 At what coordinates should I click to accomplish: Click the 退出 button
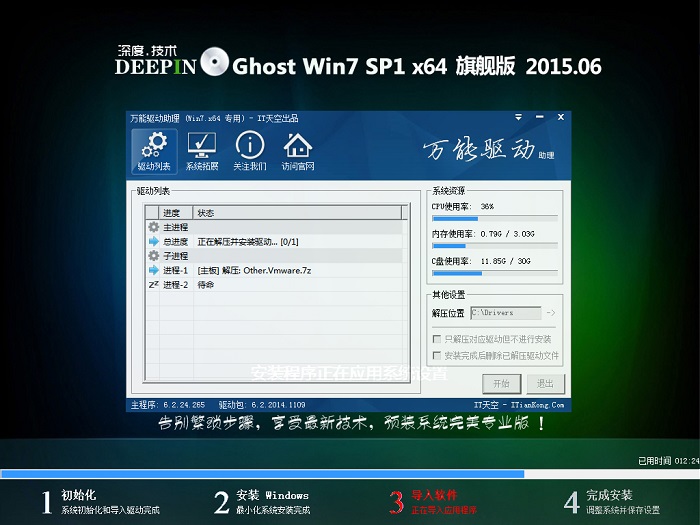click(x=545, y=383)
